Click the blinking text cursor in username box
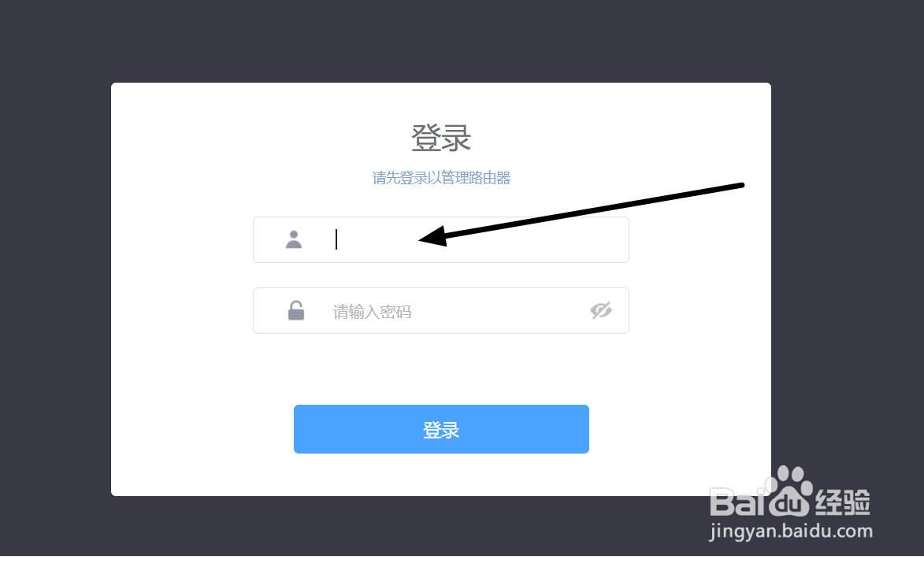 336,239
